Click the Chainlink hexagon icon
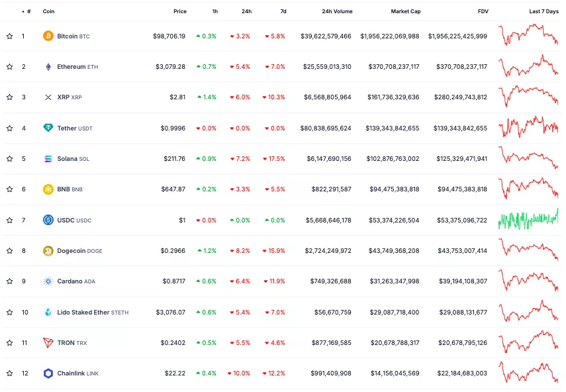Viewport: 566px width, 392px height. [48, 373]
